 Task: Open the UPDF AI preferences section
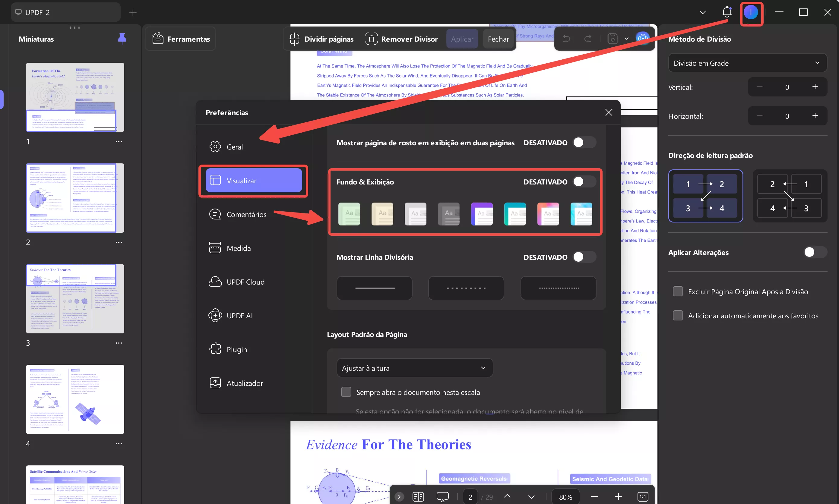point(239,316)
